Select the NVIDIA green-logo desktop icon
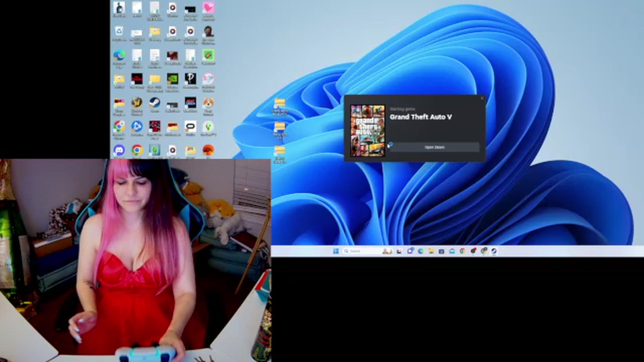This screenshot has height=362, width=644. pos(172,79)
